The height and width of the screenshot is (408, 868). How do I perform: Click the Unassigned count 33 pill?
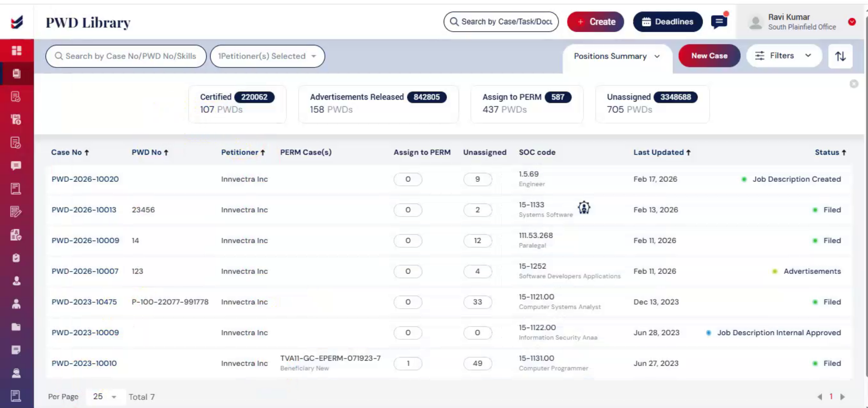477,302
